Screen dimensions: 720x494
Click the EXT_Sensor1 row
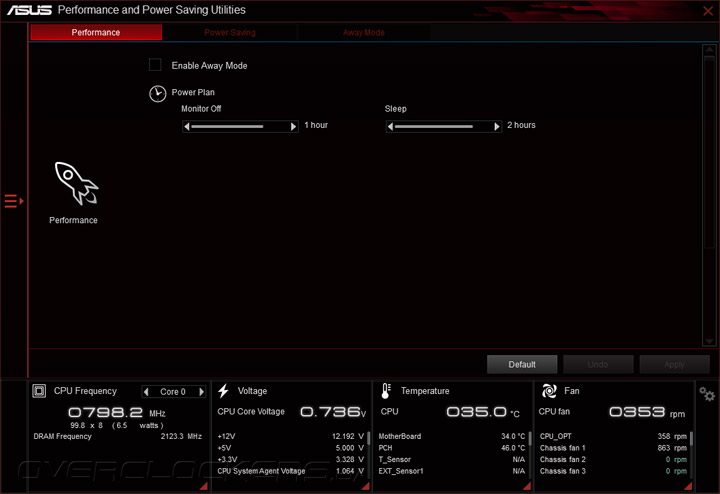[x=452, y=471]
